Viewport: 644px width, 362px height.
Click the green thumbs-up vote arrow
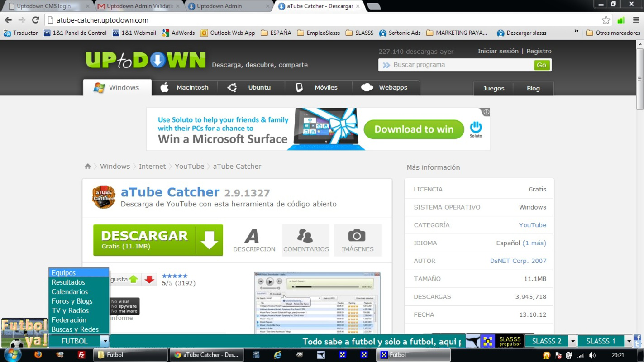pyautogui.click(x=134, y=279)
